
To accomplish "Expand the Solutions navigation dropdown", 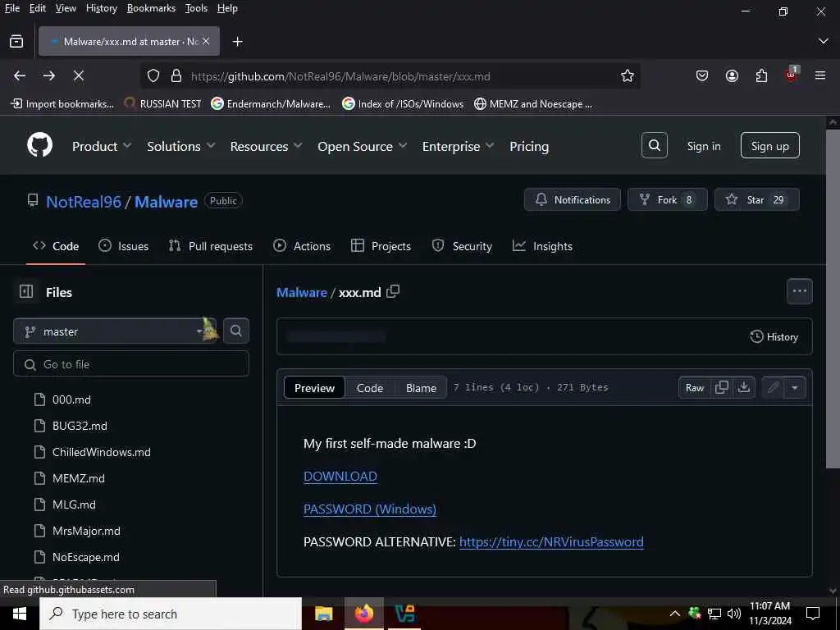I will [180, 146].
